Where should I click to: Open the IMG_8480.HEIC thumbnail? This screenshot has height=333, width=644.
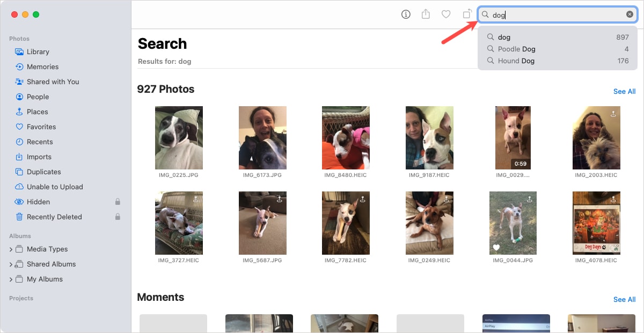pos(346,138)
